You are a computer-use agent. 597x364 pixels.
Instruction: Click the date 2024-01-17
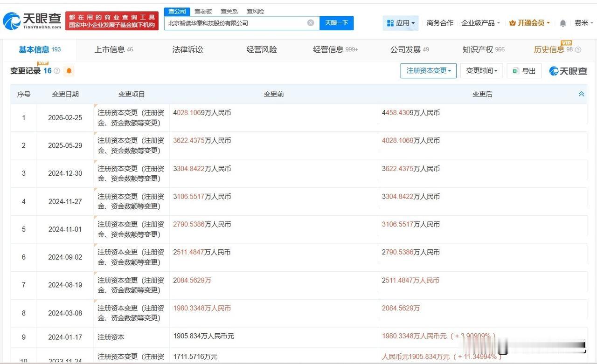pyautogui.click(x=65, y=337)
